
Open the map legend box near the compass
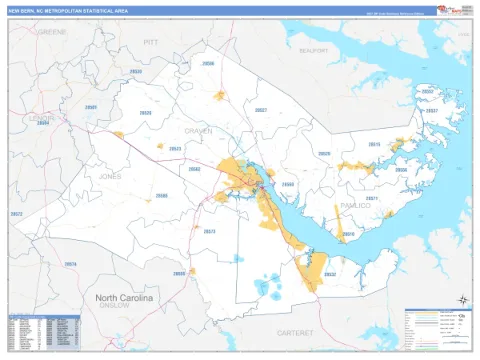(438, 329)
